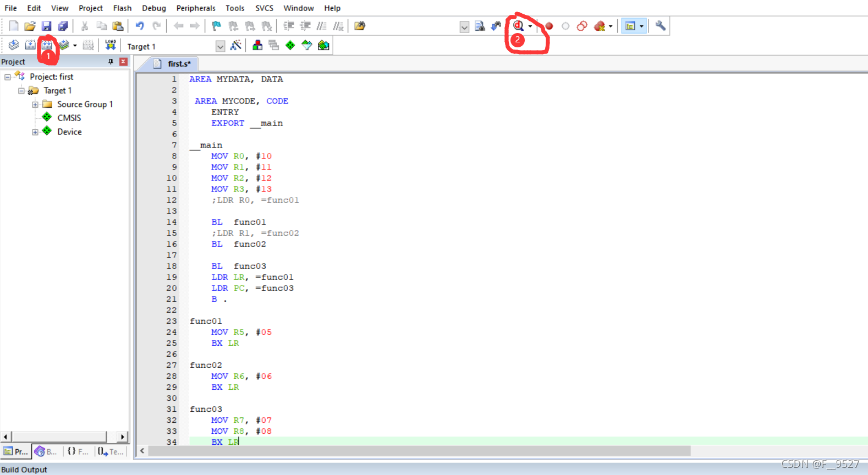Cut the selection with scissors icon
Screen dimensions: 868x475
85,26
